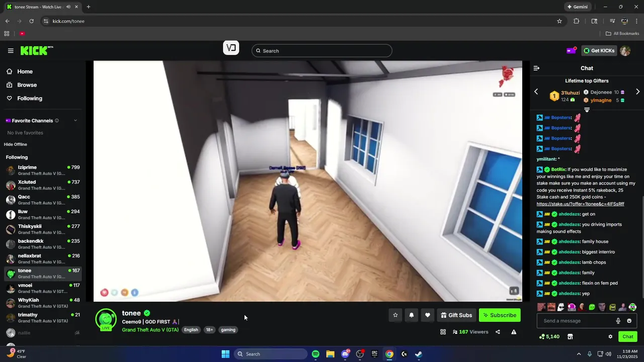Switch to theater grid view icon
The height and width of the screenshot is (362, 644).
443,332
